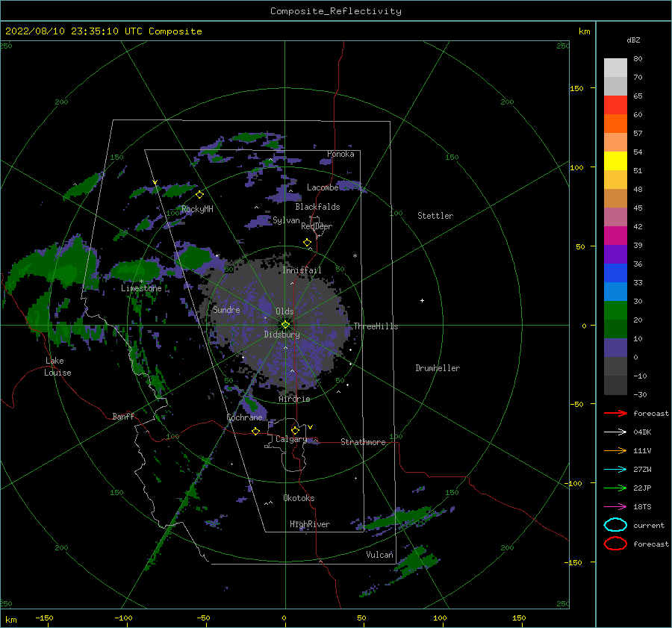
Task: Click the yellow diamond marker above Calgary
Action: click(295, 430)
